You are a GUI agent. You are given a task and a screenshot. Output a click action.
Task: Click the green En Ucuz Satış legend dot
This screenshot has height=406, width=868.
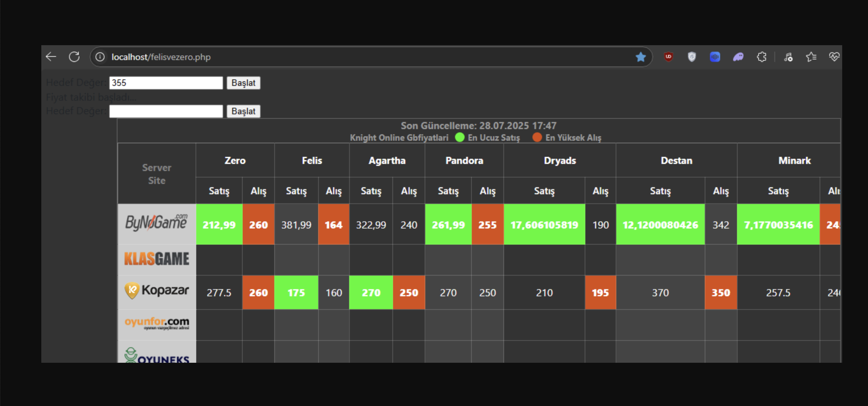pyautogui.click(x=459, y=137)
